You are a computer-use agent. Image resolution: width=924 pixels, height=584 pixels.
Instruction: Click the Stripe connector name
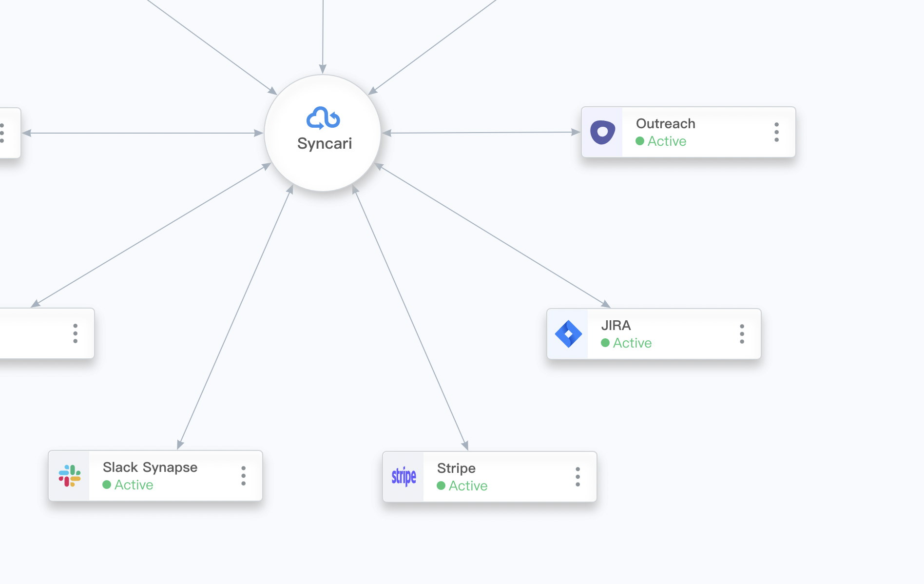(x=456, y=468)
